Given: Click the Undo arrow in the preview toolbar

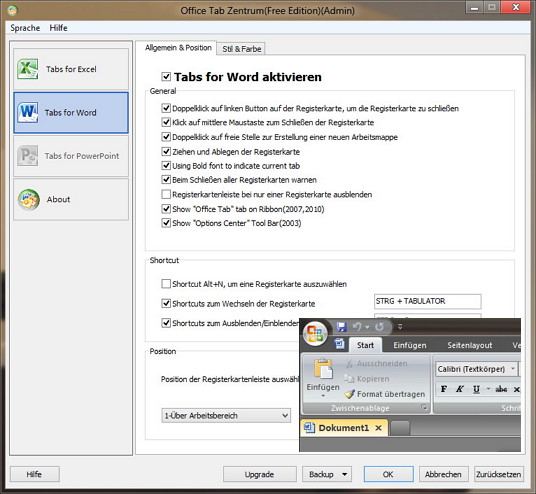Looking at the screenshot, I should pos(357,327).
